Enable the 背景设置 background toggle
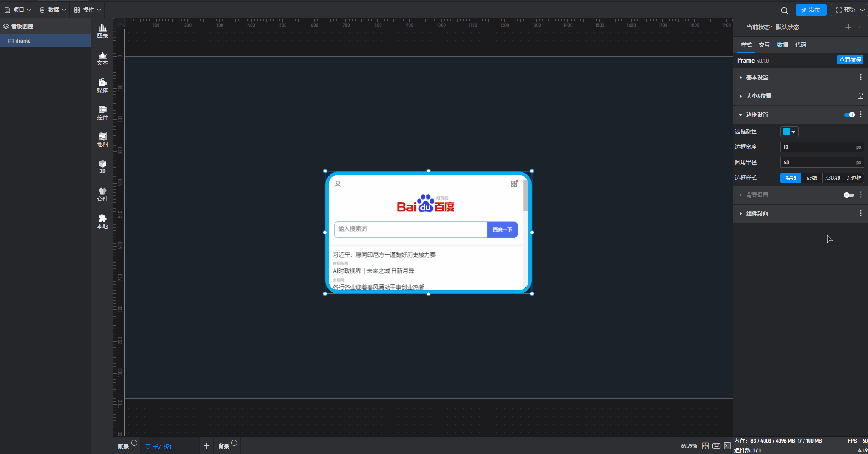Image resolution: width=868 pixels, height=454 pixels. 849,195
